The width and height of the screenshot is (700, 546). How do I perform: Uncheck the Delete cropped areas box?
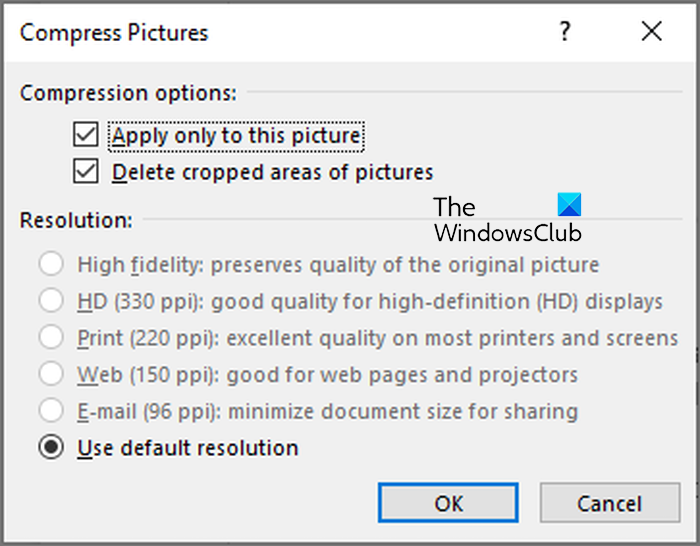pyautogui.click(x=86, y=172)
